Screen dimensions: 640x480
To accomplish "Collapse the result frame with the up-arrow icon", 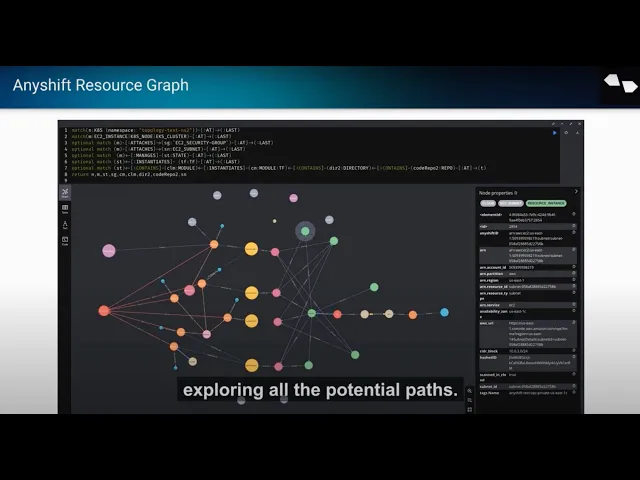I will [562, 124].
